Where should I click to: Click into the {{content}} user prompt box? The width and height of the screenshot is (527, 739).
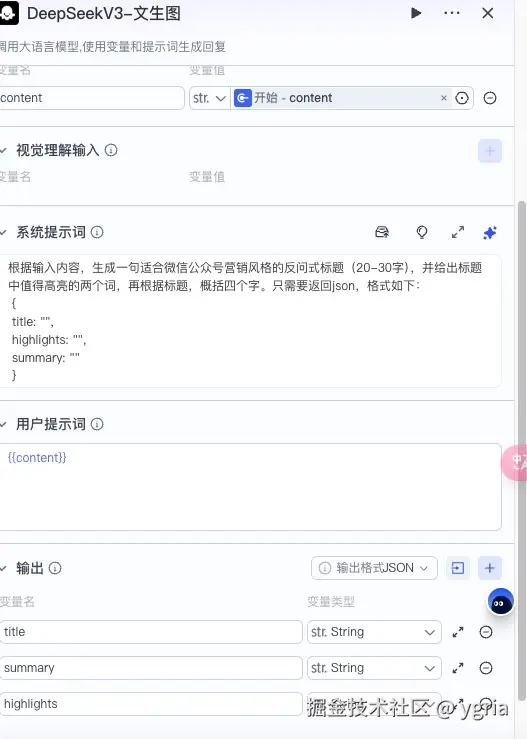(250, 487)
